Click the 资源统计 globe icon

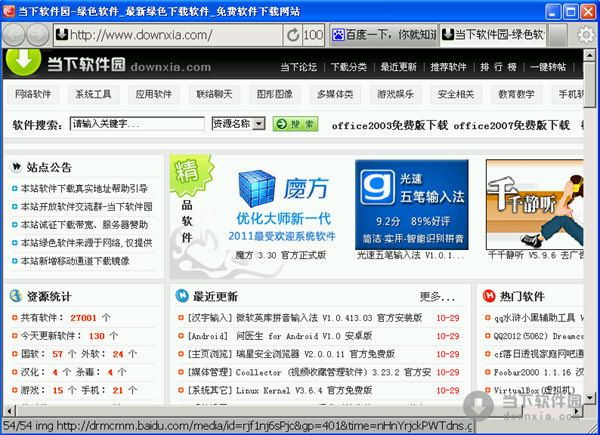pos(16,296)
